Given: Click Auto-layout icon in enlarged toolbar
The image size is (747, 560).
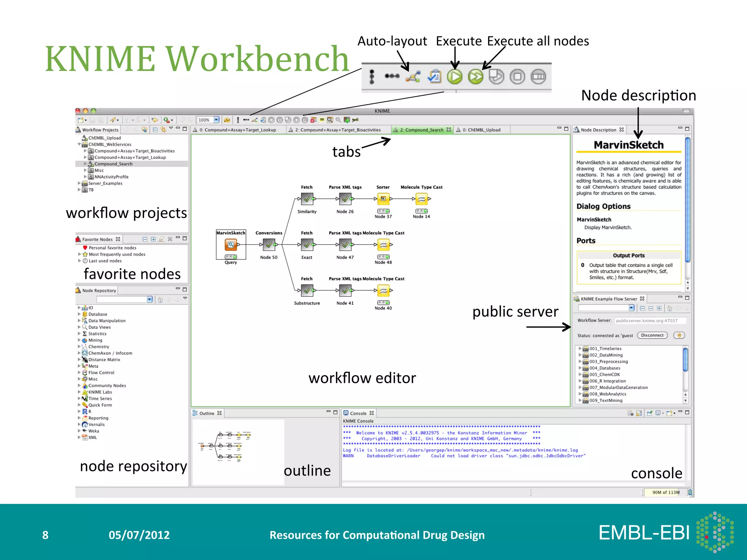Looking at the screenshot, I should pos(413,77).
